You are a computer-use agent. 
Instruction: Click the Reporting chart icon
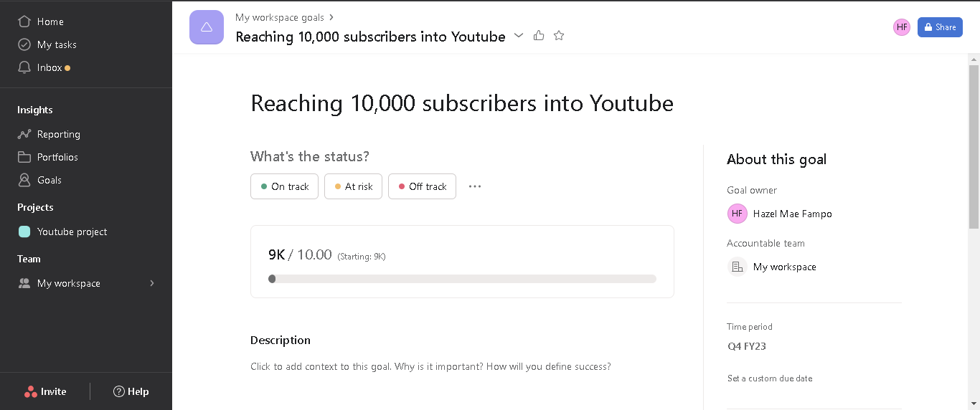[24, 134]
